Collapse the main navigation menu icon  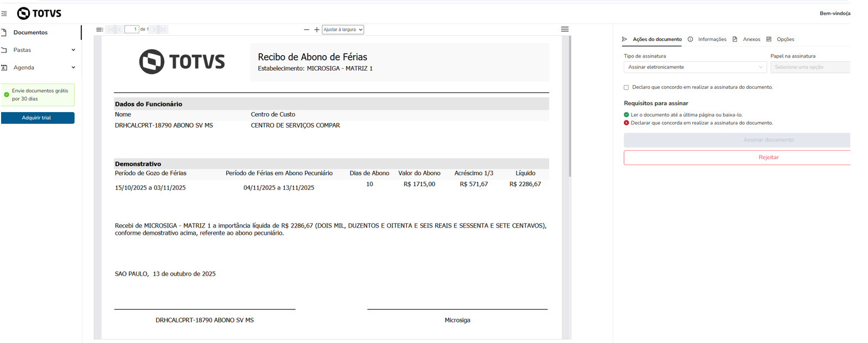tap(4, 13)
